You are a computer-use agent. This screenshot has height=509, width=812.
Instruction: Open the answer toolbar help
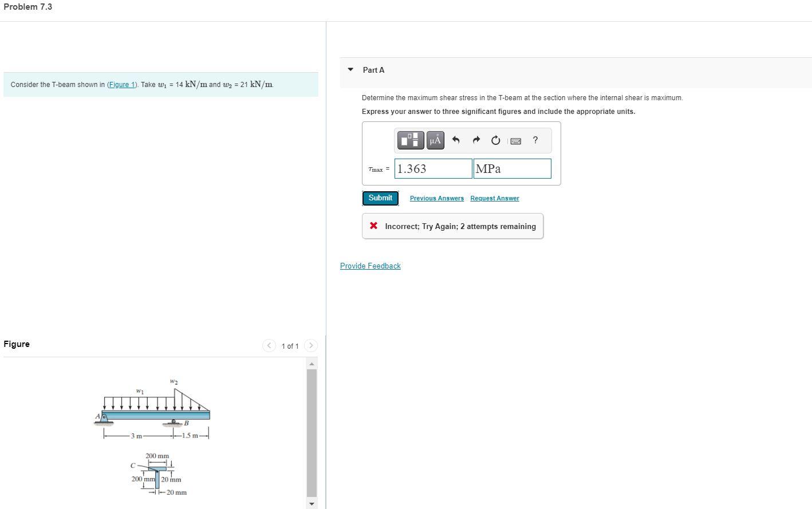534,140
